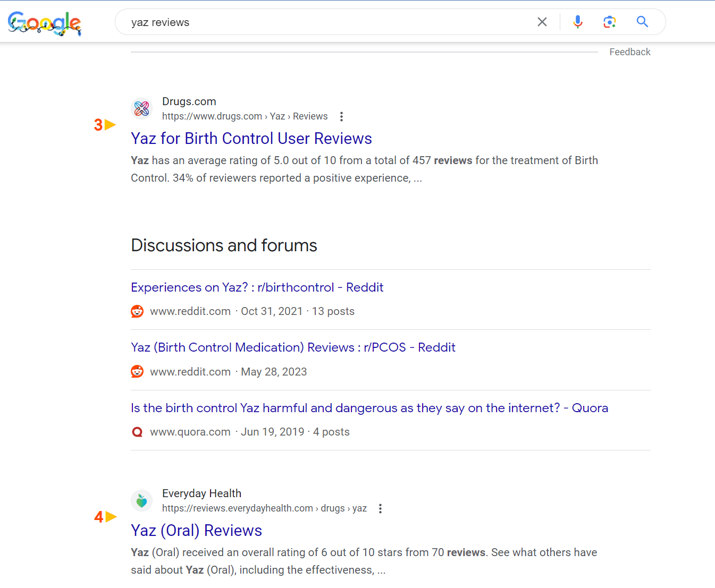Screen dimensions: 715x588
Task: Open the Feedback link
Action: 630,52
